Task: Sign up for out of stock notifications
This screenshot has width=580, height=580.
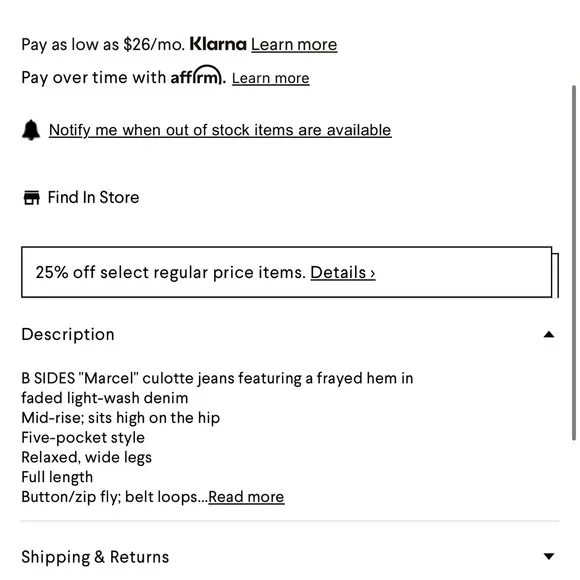Action: click(x=220, y=130)
